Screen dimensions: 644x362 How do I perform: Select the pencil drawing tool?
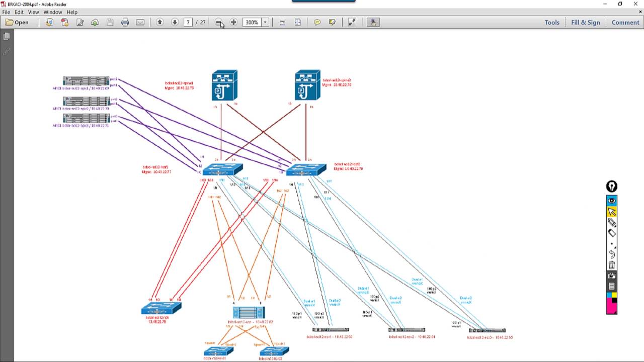[x=611, y=222]
